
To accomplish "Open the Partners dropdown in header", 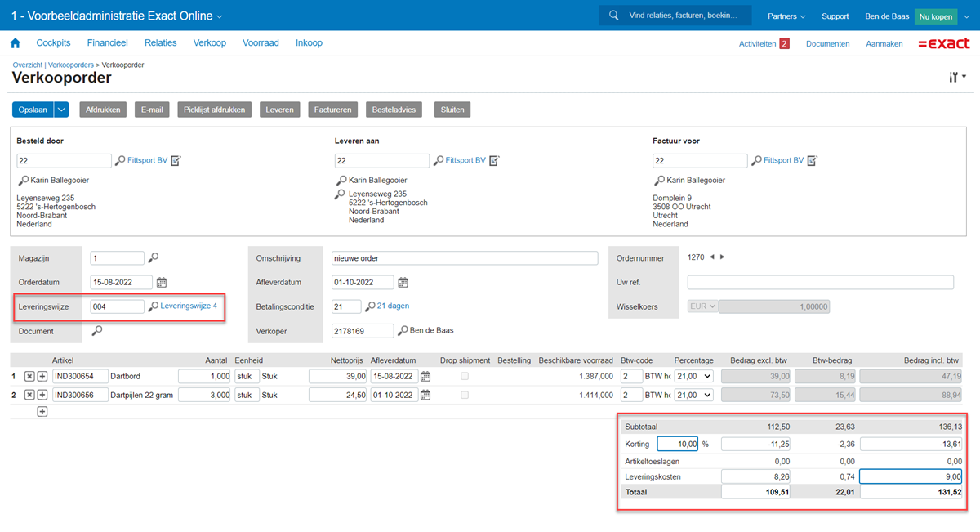I will pyautogui.click(x=786, y=16).
